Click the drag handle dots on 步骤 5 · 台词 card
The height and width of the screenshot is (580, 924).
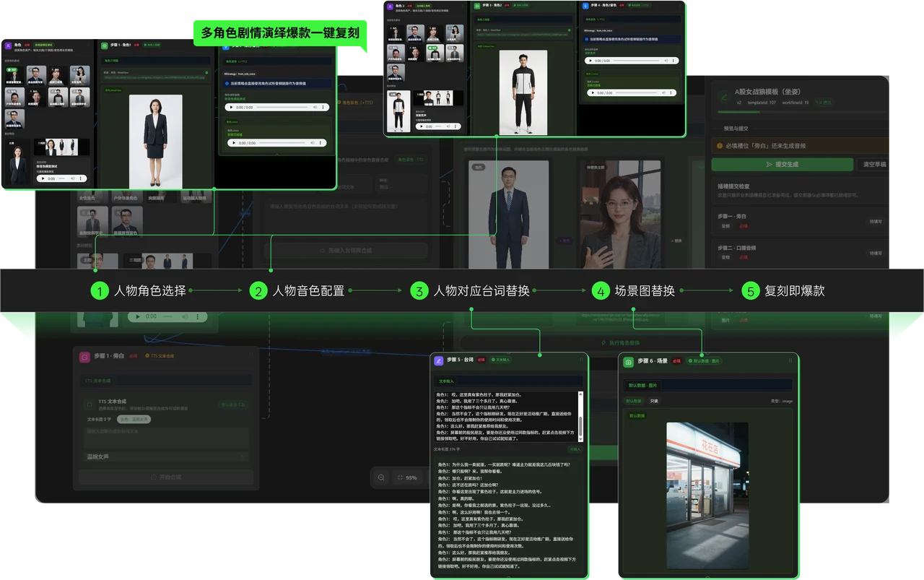click(x=580, y=360)
